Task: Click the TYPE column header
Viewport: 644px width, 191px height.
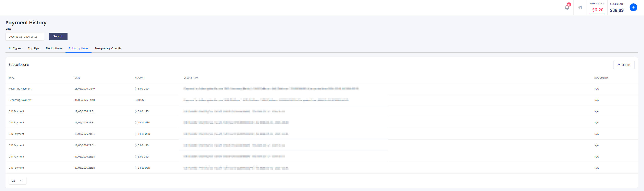Action: point(11,78)
